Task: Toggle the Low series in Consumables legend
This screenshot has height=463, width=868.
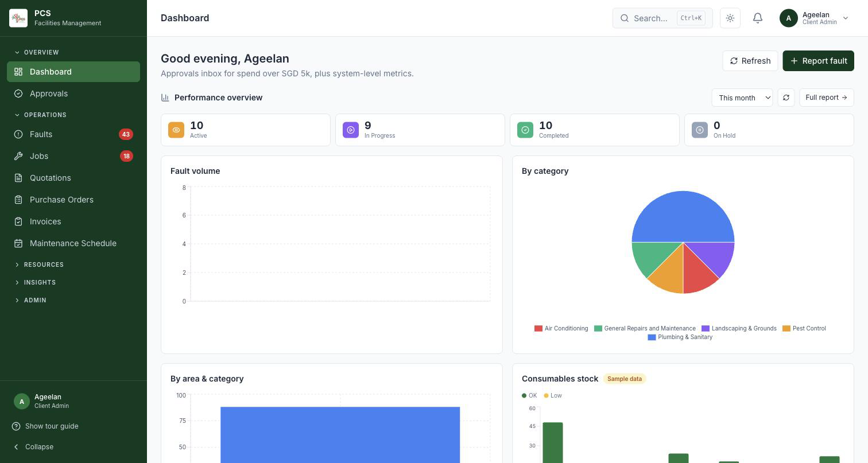Action: 553,395
